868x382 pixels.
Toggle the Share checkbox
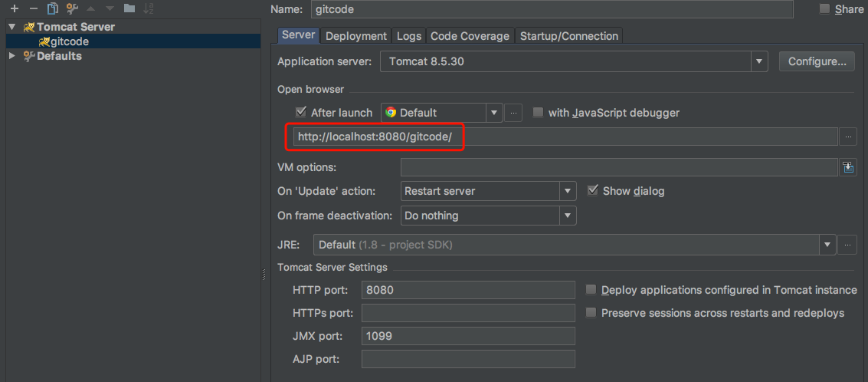pos(824,8)
